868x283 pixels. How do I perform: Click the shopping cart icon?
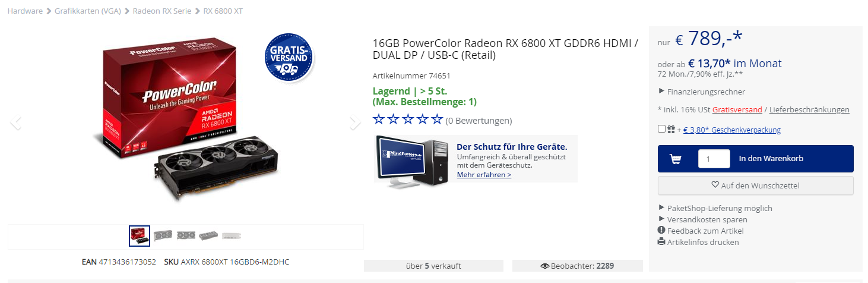point(675,159)
